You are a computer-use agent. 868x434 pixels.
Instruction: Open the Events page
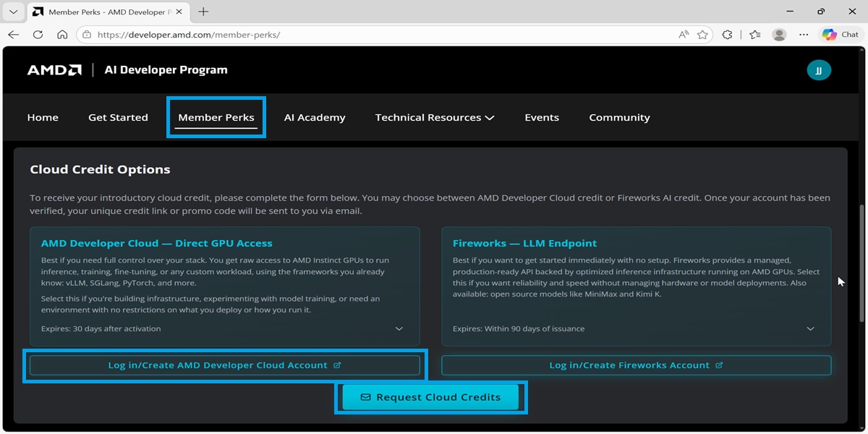(x=542, y=117)
